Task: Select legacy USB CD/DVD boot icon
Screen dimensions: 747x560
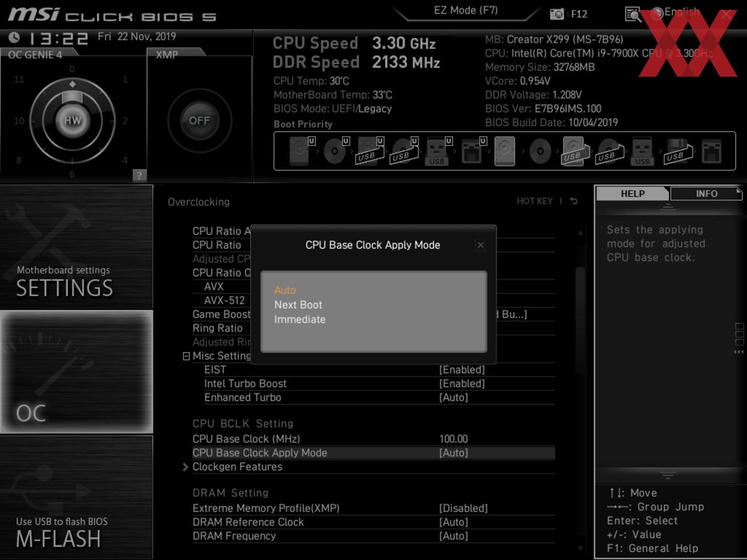Action: click(609, 150)
